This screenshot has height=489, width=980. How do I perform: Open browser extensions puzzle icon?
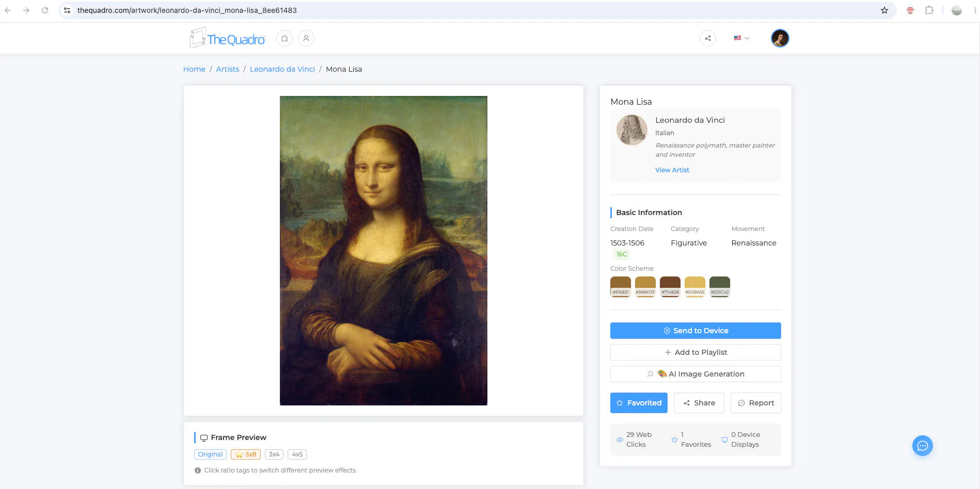tap(929, 10)
